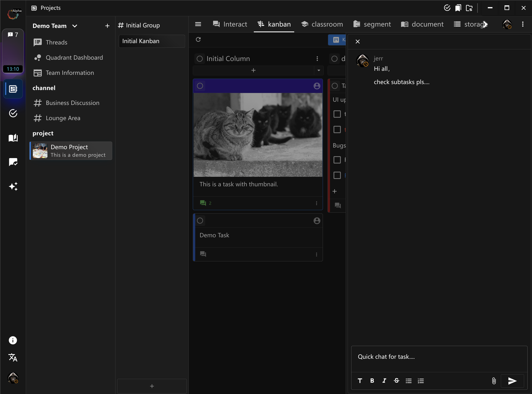Image resolution: width=532 pixels, height=394 pixels.
Task: Apply strikethrough formatting in chat editor
Action: [396, 381]
